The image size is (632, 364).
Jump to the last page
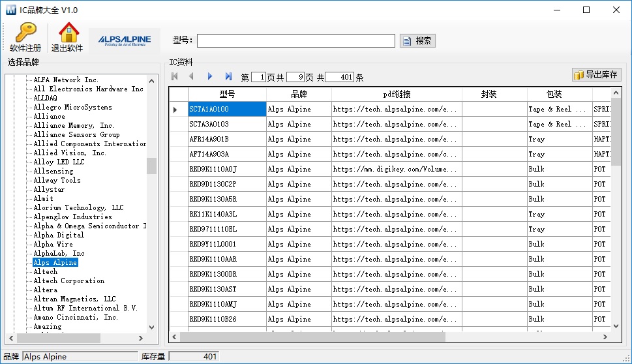228,76
